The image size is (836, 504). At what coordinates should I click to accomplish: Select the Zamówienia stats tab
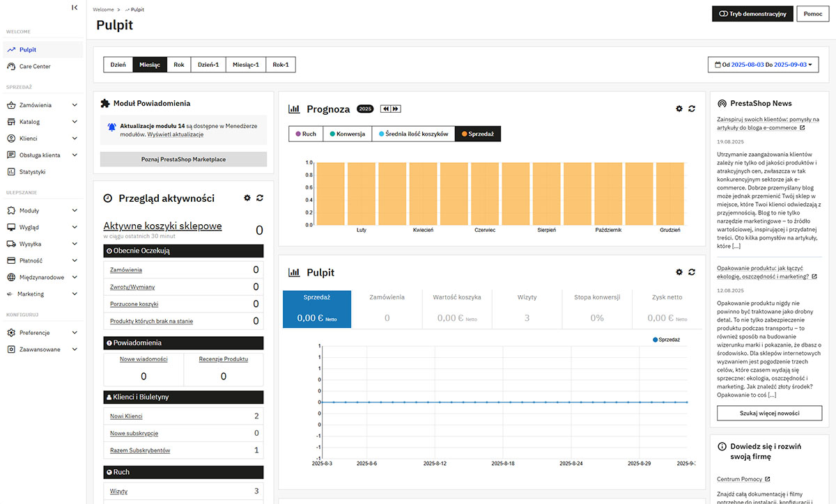click(387, 309)
